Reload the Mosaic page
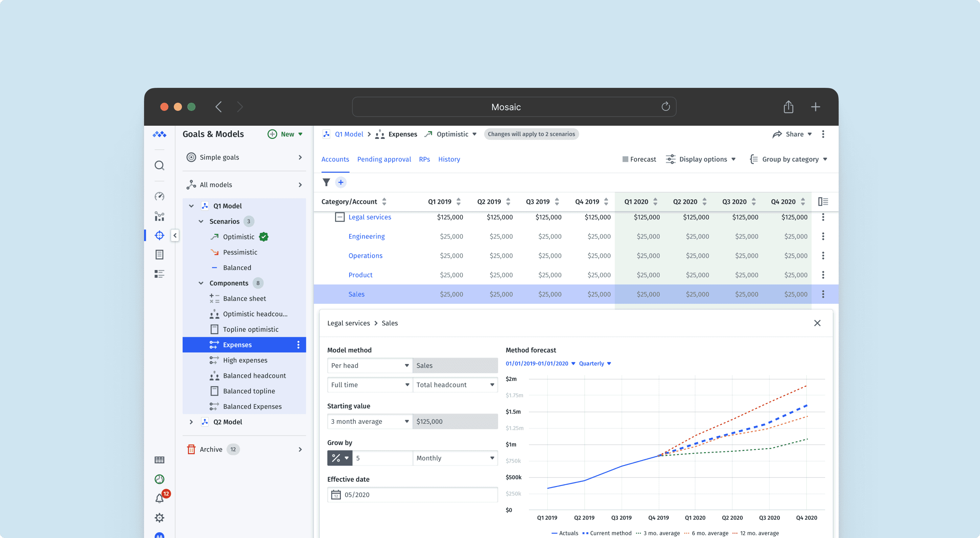 tap(666, 106)
